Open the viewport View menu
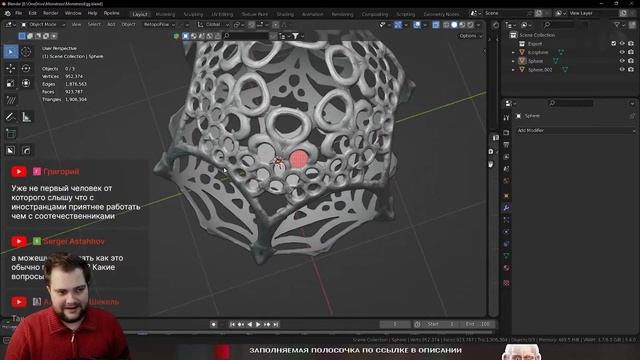Screen dimensions: 640x360 pyautogui.click(x=76, y=24)
